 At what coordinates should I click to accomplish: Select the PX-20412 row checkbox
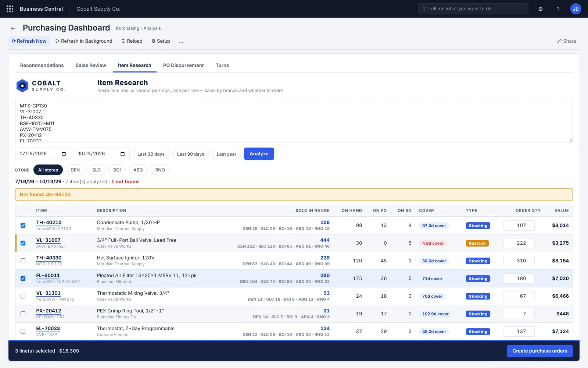23,314
